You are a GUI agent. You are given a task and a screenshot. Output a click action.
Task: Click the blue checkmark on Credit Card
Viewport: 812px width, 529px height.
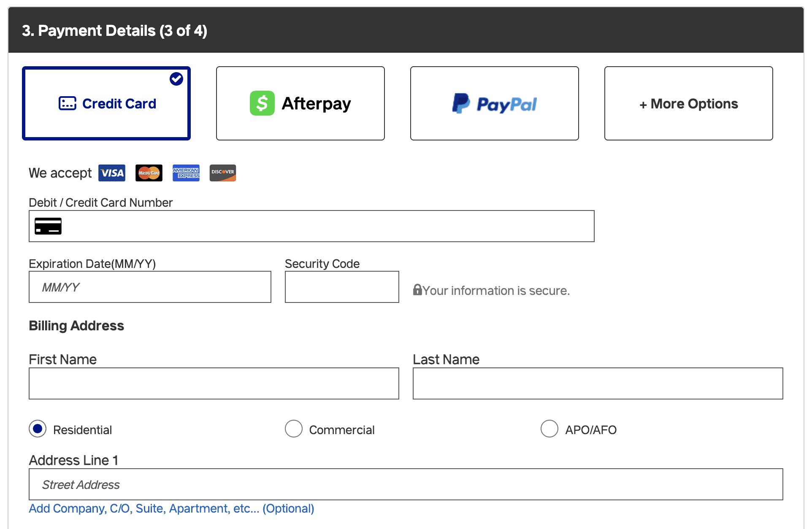coord(176,79)
